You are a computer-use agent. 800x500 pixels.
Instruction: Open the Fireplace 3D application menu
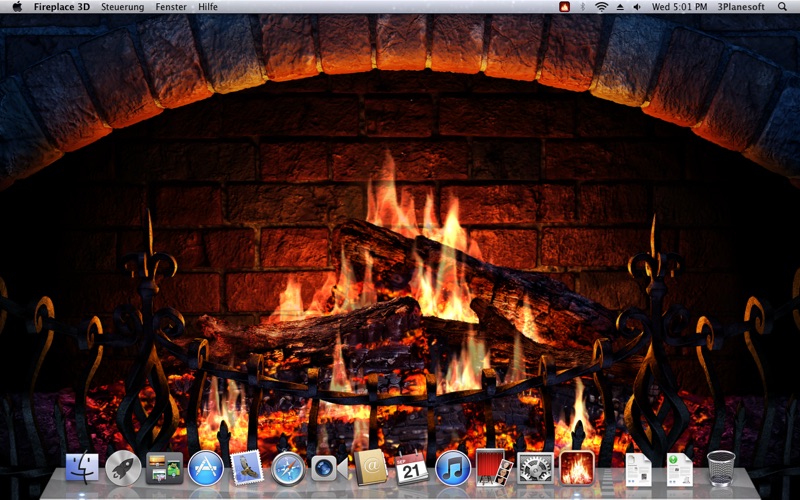click(x=62, y=7)
